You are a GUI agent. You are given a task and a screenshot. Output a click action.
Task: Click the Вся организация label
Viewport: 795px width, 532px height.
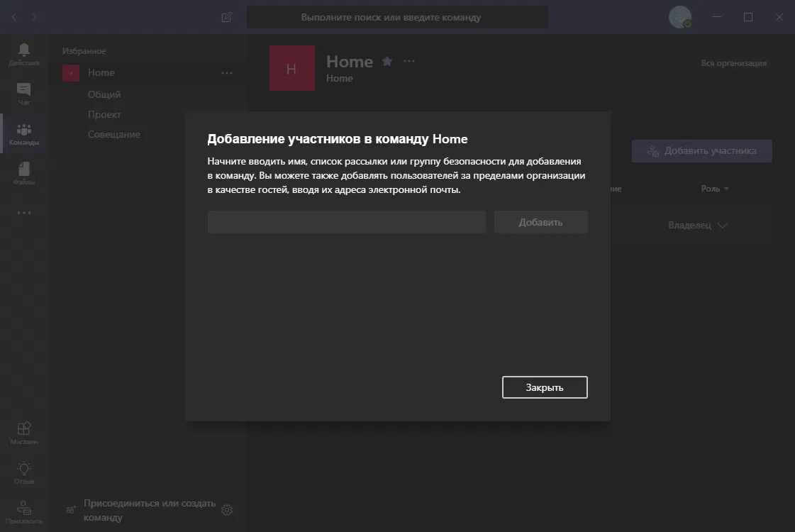click(x=733, y=63)
